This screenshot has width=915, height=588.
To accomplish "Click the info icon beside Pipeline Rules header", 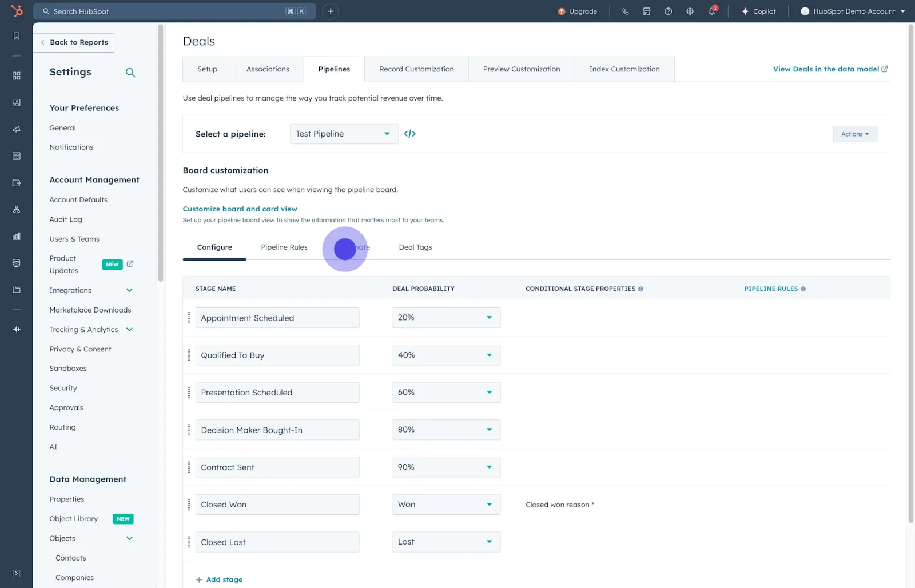I will pos(803,289).
